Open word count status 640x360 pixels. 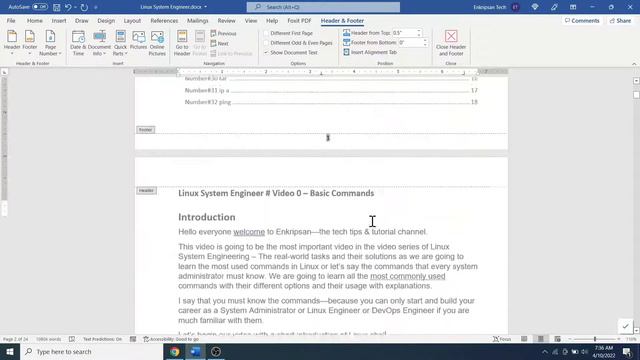[49, 339]
